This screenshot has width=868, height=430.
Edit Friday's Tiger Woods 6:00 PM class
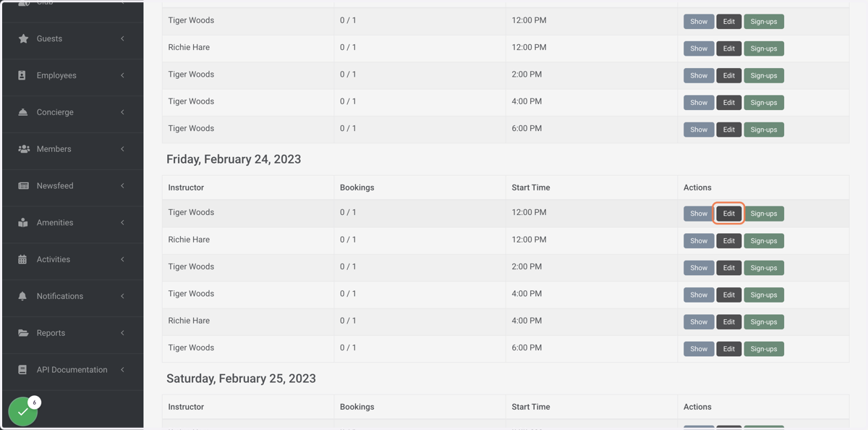coord(728,349)
